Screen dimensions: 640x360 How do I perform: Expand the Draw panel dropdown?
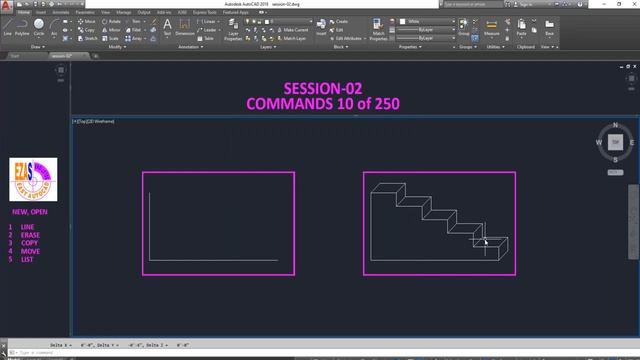[x=38, y=47]
